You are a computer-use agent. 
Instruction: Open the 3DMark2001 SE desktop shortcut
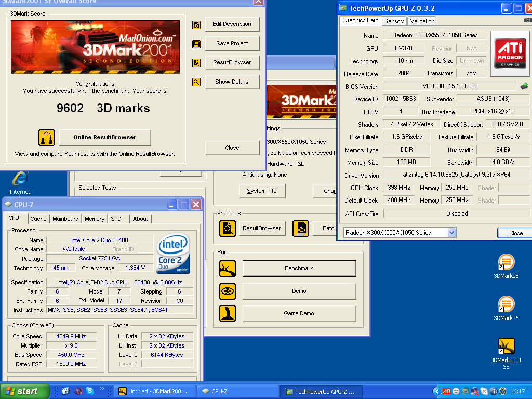click(506, 353)
